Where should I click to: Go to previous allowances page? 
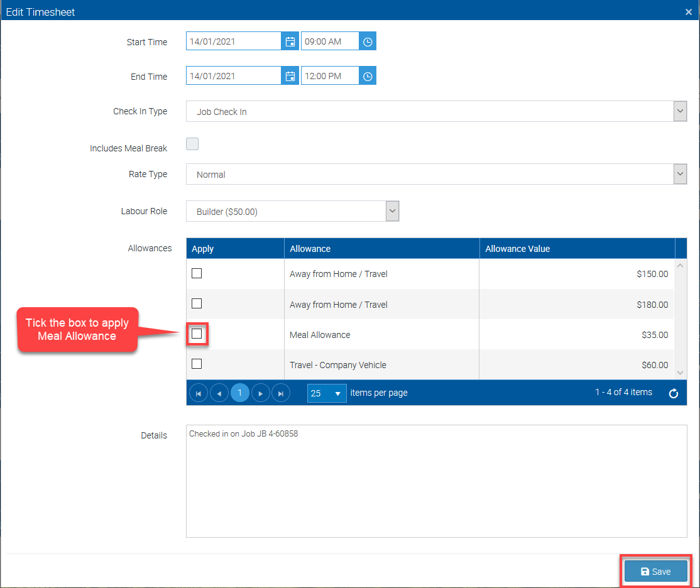[219, 393]
